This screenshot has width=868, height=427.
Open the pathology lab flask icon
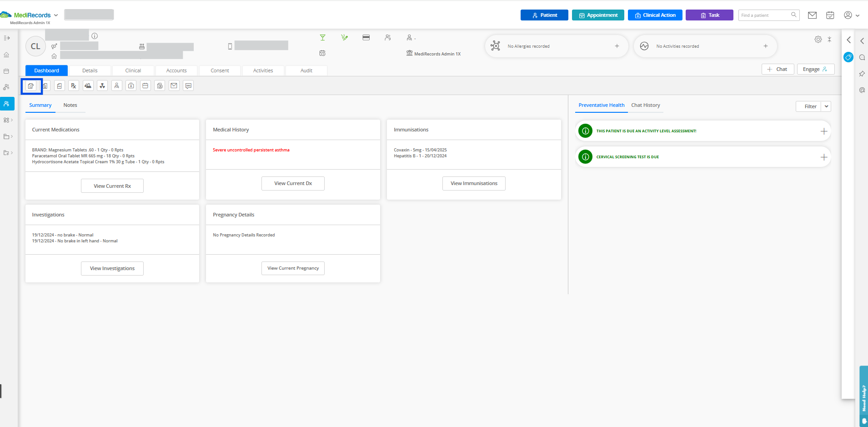click(x=88, y=85)
